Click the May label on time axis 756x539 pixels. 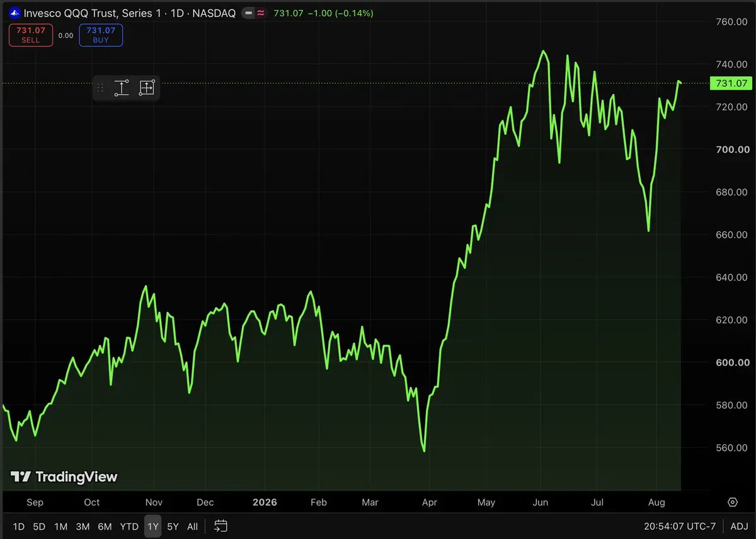click(486, 502)
